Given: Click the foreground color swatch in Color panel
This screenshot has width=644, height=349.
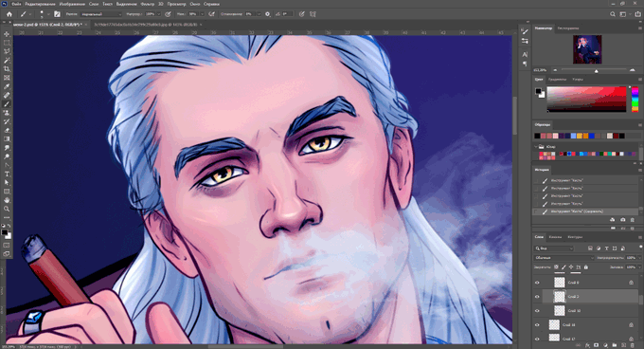Looking at the screenshot, I should (x=538, y=91).
